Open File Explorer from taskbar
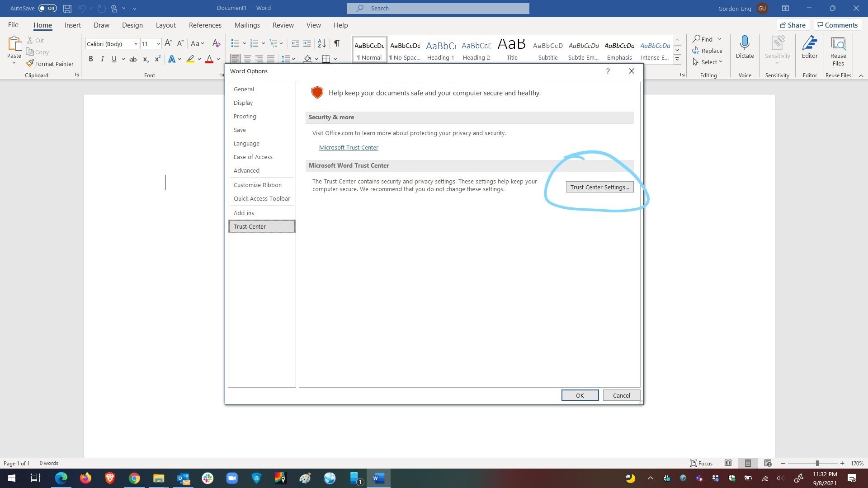The image size is (868, 488). (159, 478)
